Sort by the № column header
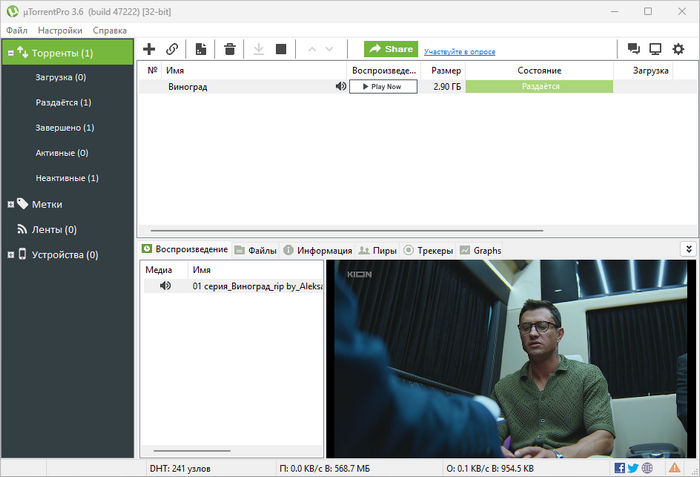Screen dimensions: 700x477 tap(152, 70)
